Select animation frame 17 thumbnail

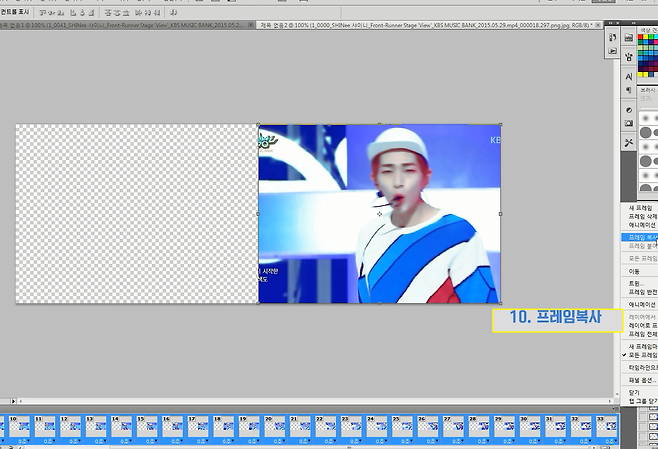[x=198, y=426]
